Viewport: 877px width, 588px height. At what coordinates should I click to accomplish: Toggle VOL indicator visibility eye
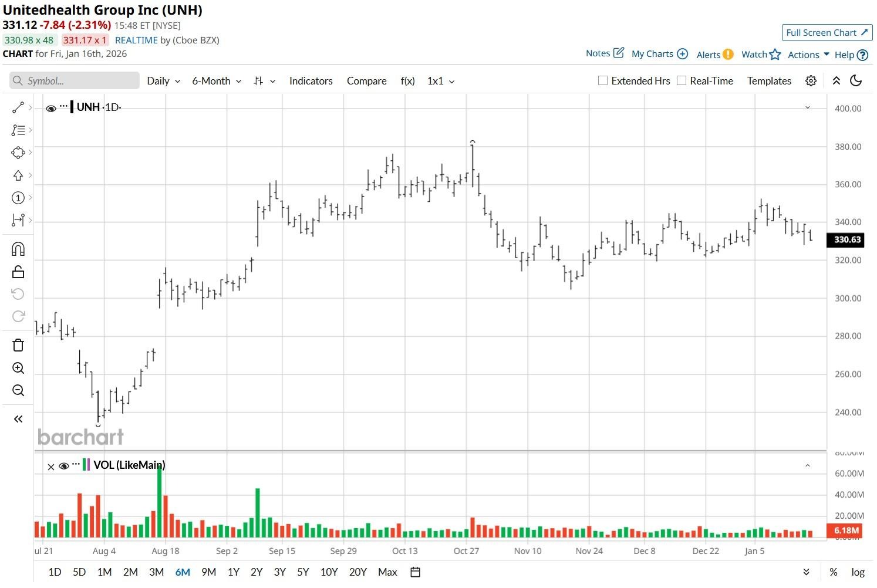63,466
